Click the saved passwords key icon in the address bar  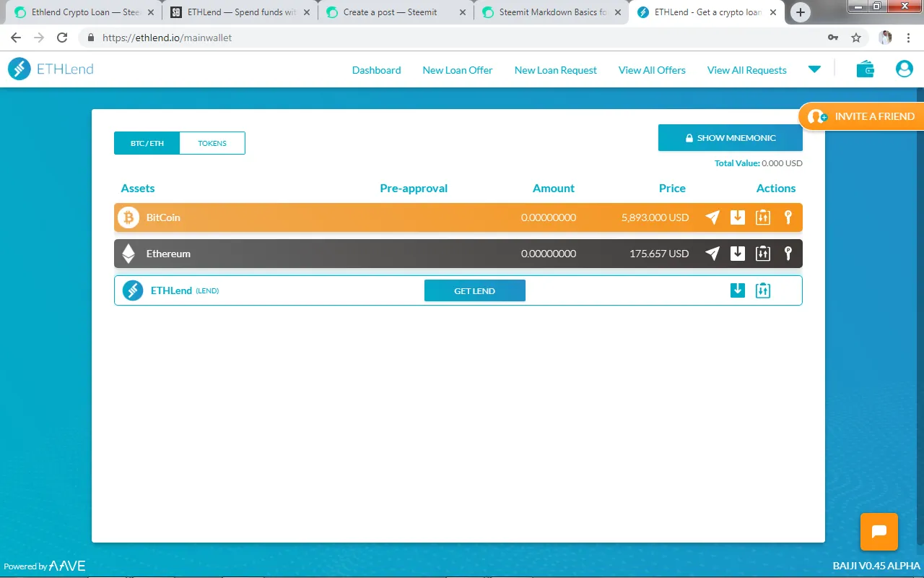pos(833,38)
